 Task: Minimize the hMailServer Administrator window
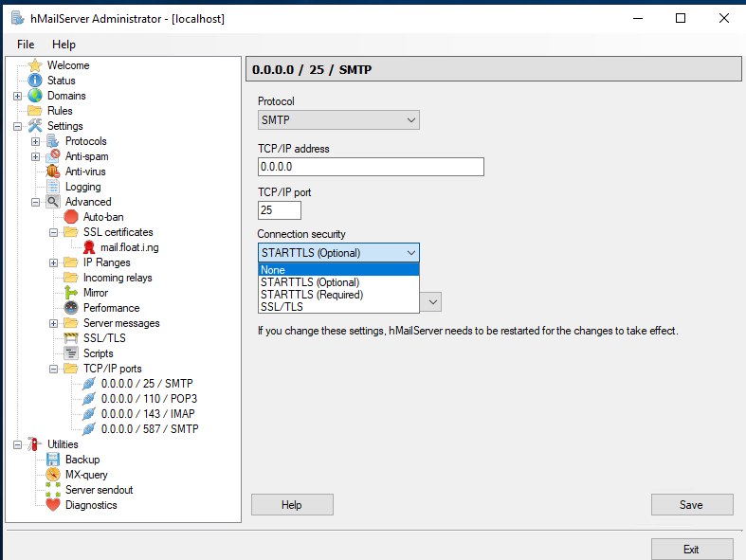[x=638, y=19]
